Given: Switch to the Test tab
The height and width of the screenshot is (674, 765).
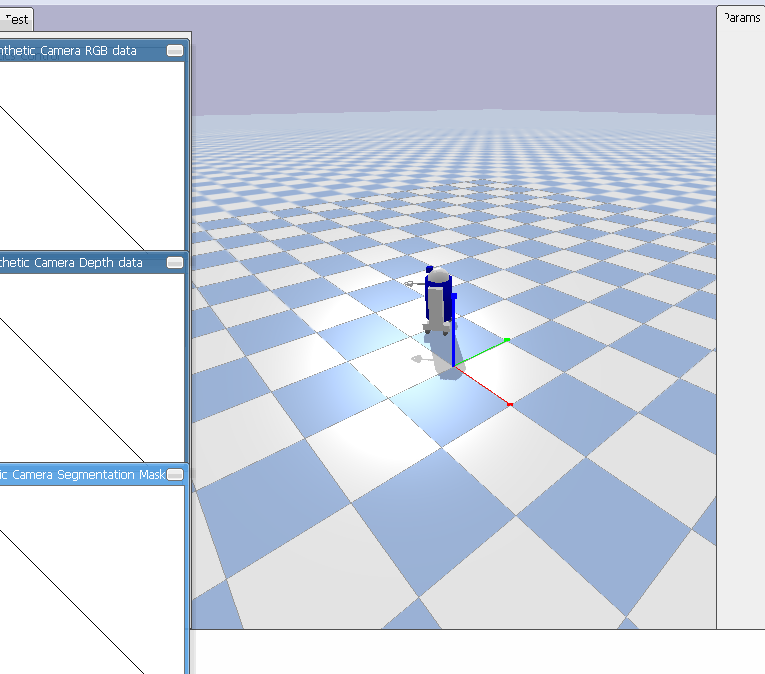Looking at the screenshot, I should coord(16,19).
